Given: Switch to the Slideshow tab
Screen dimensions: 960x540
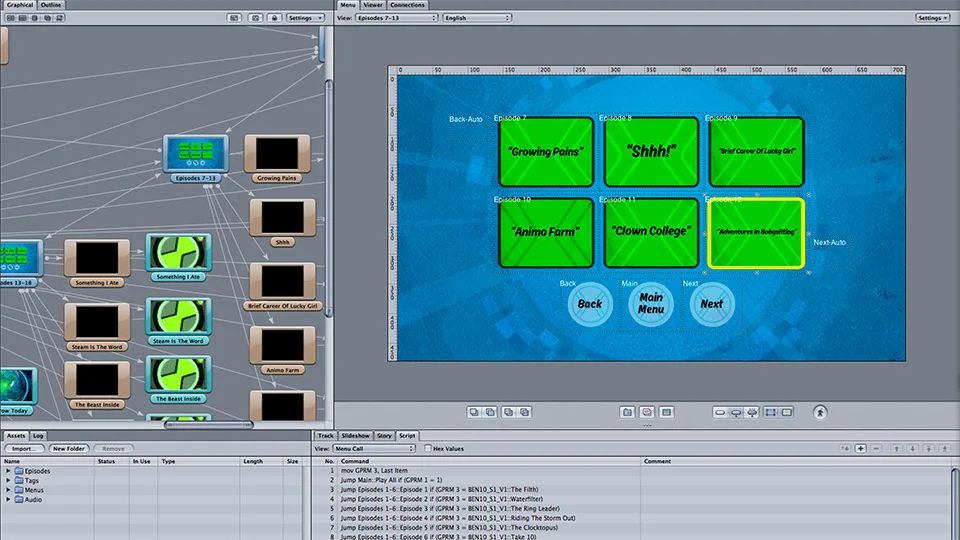Looking at the screenshot, I should tap(355, 436).
